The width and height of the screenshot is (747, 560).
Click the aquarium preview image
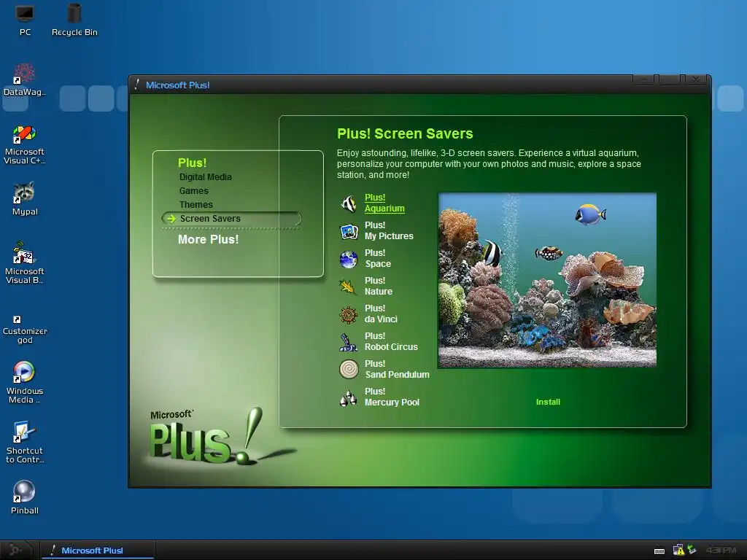547,280
